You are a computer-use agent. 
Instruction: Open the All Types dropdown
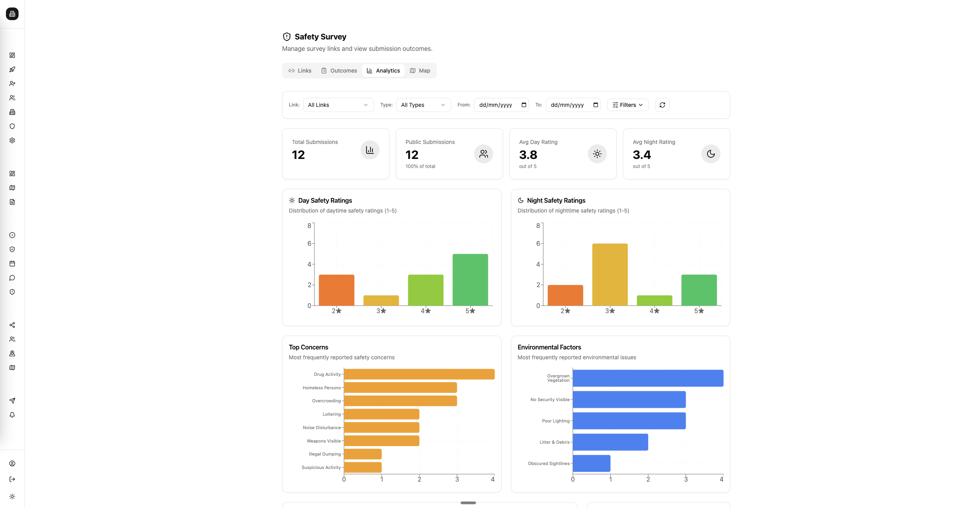coord(423,105)
